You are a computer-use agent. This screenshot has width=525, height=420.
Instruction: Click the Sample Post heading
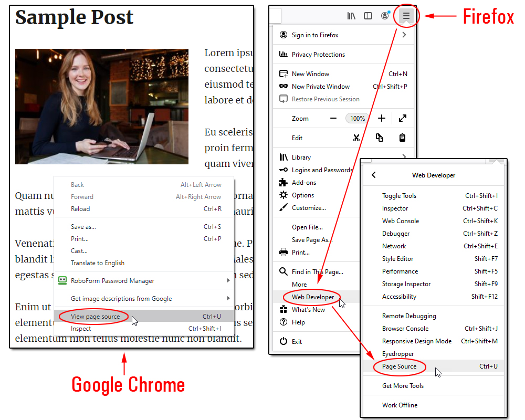(75, 17)
